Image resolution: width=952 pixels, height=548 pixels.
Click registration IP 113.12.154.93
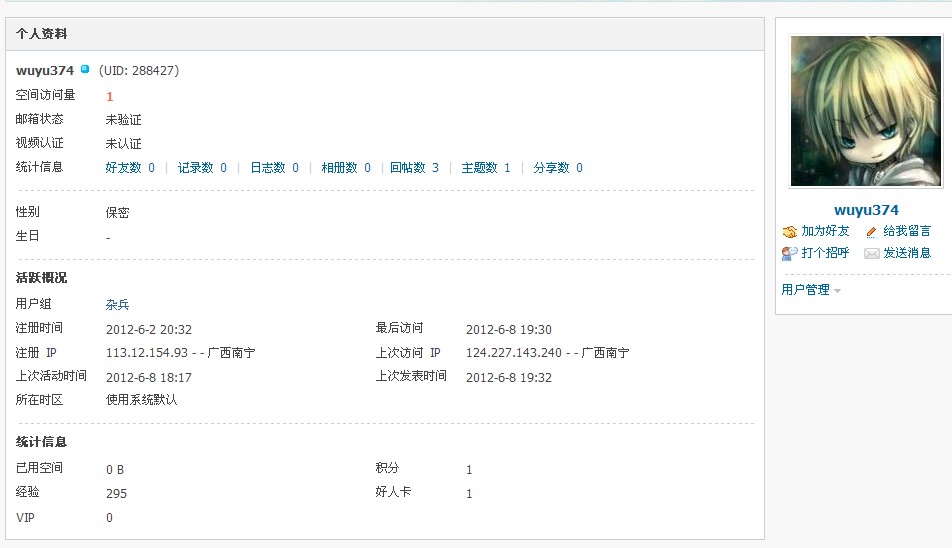coord(147,353)
